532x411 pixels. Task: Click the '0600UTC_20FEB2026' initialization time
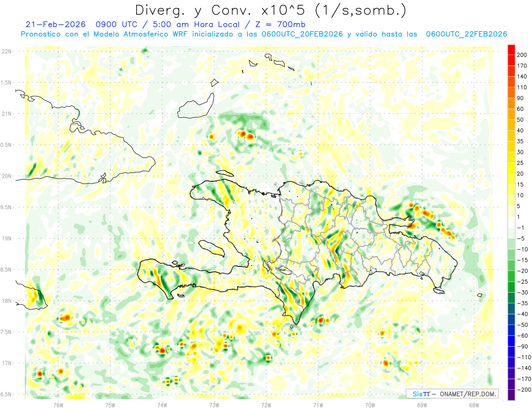(x=301, y=34)
